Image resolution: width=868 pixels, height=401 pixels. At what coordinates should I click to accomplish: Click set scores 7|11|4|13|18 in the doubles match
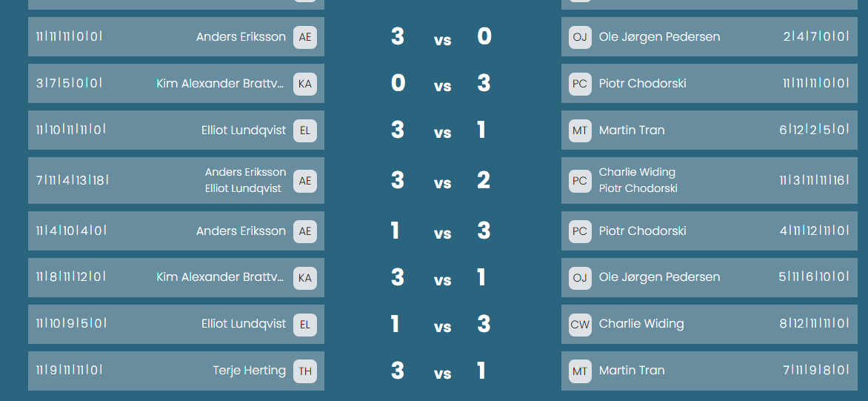tap(72, 181)
